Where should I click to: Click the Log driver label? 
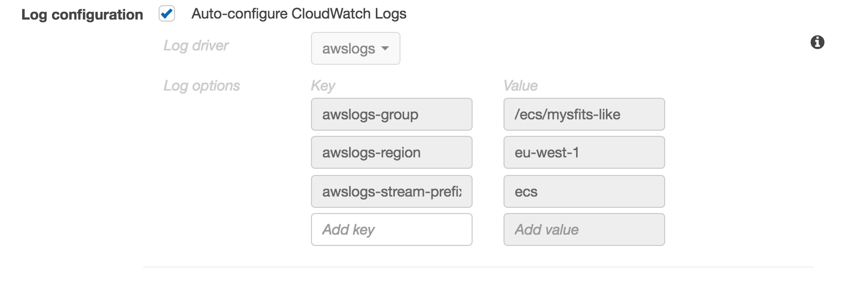tap(196, 46)
